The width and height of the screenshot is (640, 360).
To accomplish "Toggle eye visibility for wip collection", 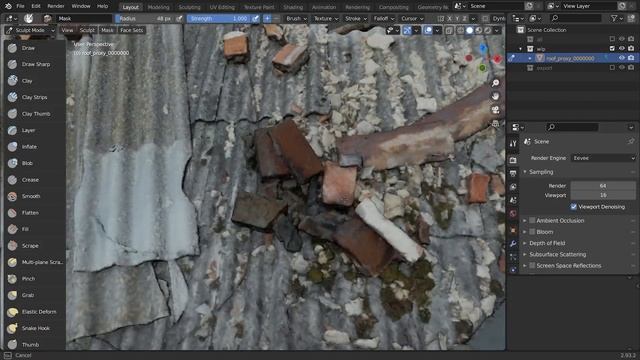I will (622, 49).
